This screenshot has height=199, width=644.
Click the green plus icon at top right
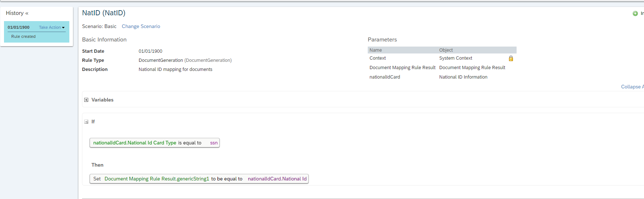click(x=635, y=13)
